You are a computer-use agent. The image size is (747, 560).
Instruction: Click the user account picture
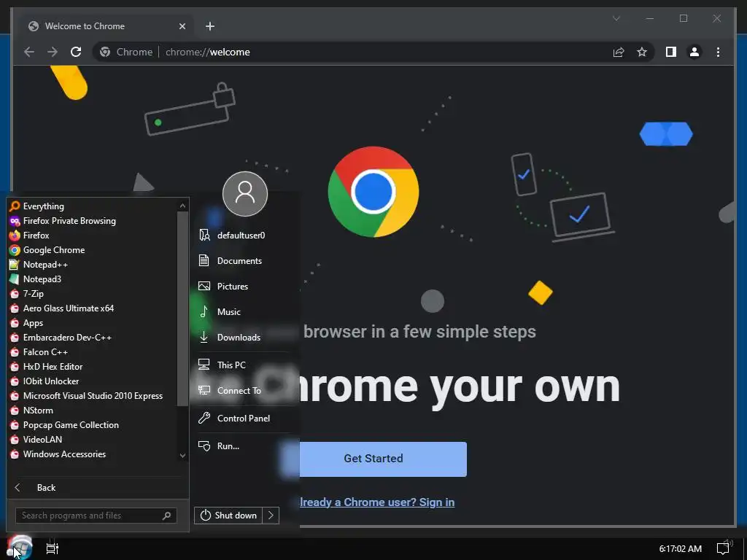pos(245,194)
